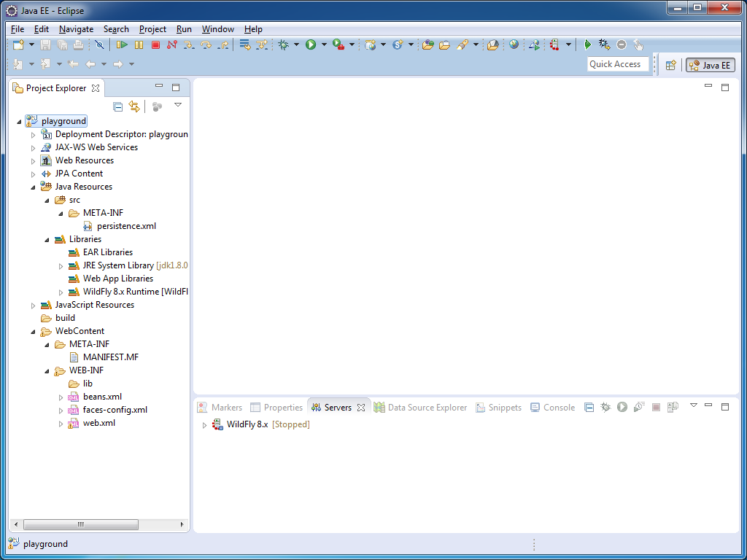Image resolution: width=747 pixels, height=560 pixels.
Task: Click the Back navigation arrow icon
Action: pos(90,64)
